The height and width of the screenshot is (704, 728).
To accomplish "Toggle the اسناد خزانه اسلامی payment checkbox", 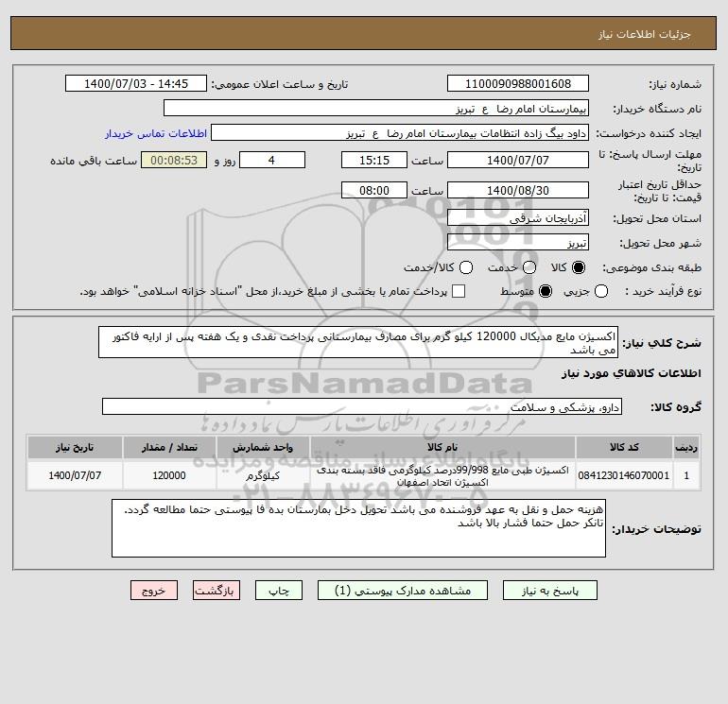I will tap(459, 291).
